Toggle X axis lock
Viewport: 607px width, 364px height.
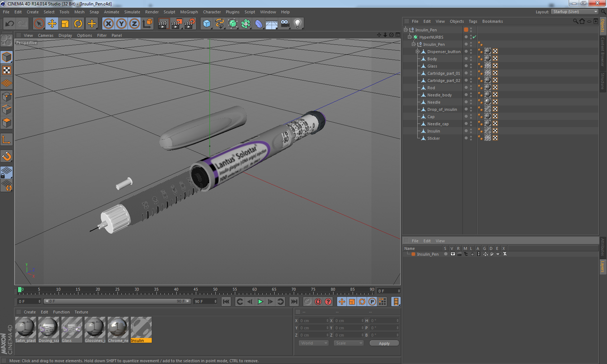point(108,24)
